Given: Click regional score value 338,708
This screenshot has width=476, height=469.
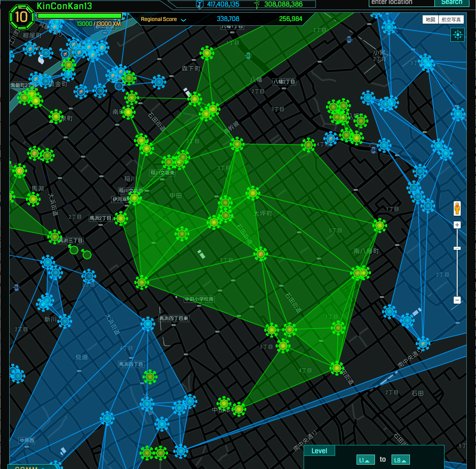Looking at the screenshot, I should [228, 19].
